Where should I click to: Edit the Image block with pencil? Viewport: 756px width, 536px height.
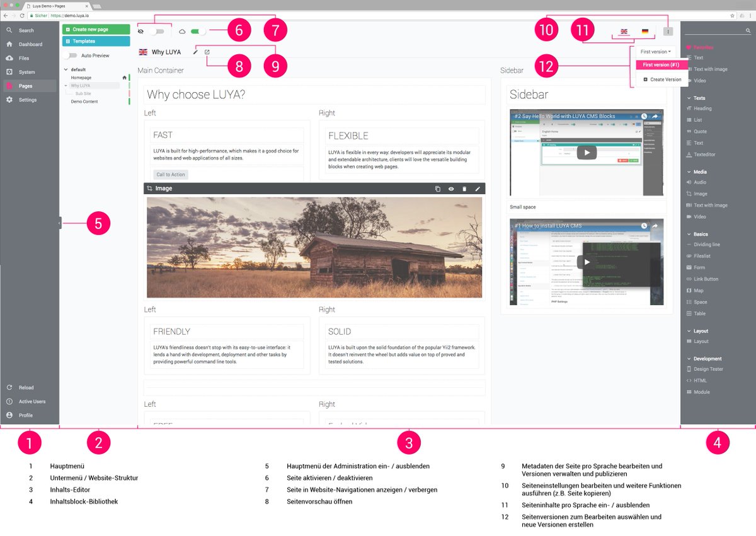478,189
